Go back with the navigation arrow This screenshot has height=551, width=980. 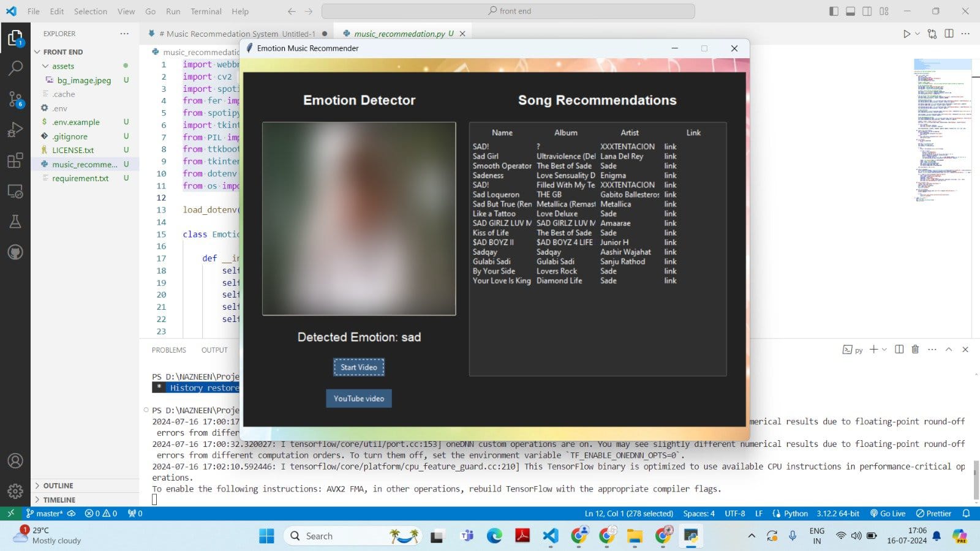292,11
